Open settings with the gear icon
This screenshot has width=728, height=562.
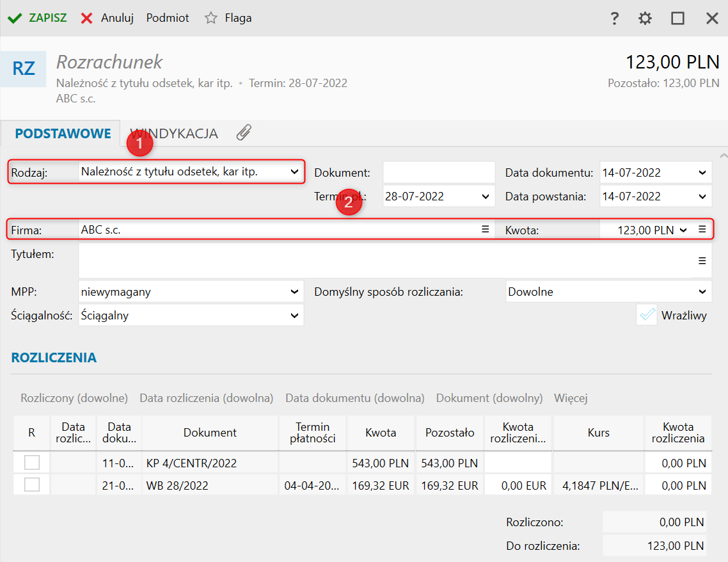[645, 19]
